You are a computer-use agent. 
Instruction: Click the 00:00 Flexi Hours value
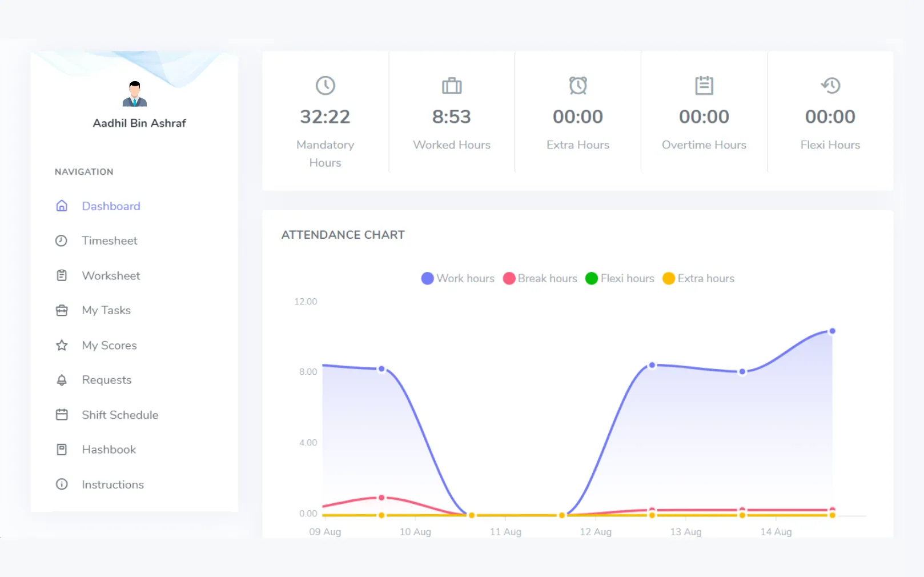[x=830, y=117]
